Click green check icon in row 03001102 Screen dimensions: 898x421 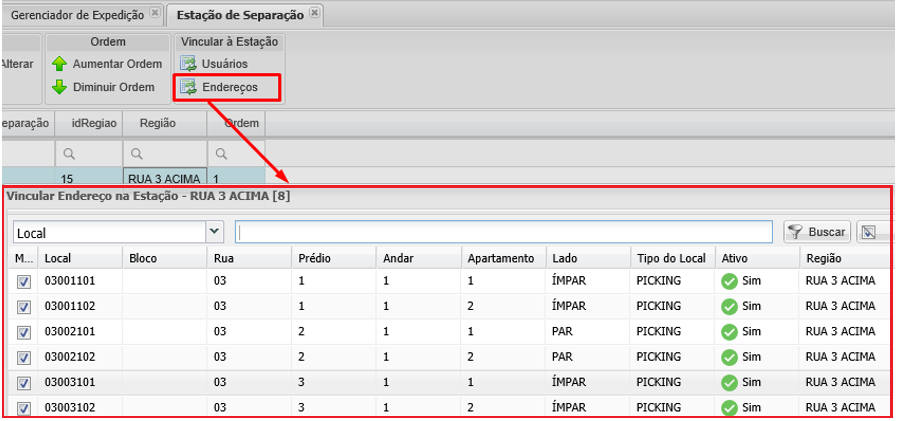coord(729,306)
